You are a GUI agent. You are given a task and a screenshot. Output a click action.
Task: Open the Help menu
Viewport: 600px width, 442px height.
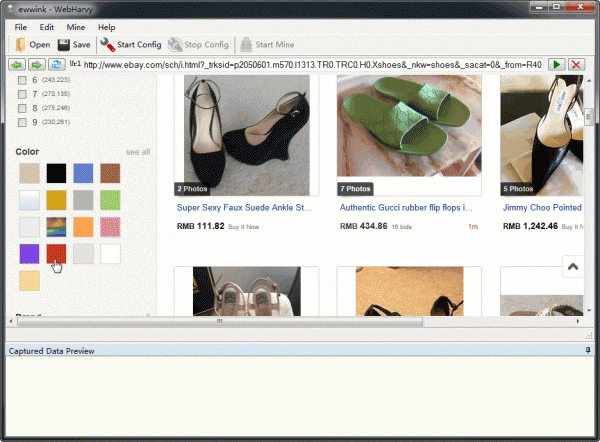[x=106, y=27]
